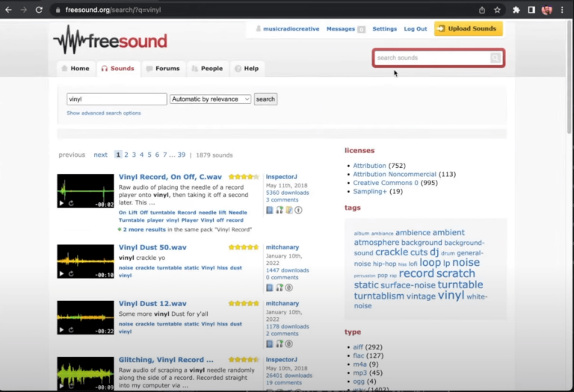Filter by Sampling+ license

point(370,192)
